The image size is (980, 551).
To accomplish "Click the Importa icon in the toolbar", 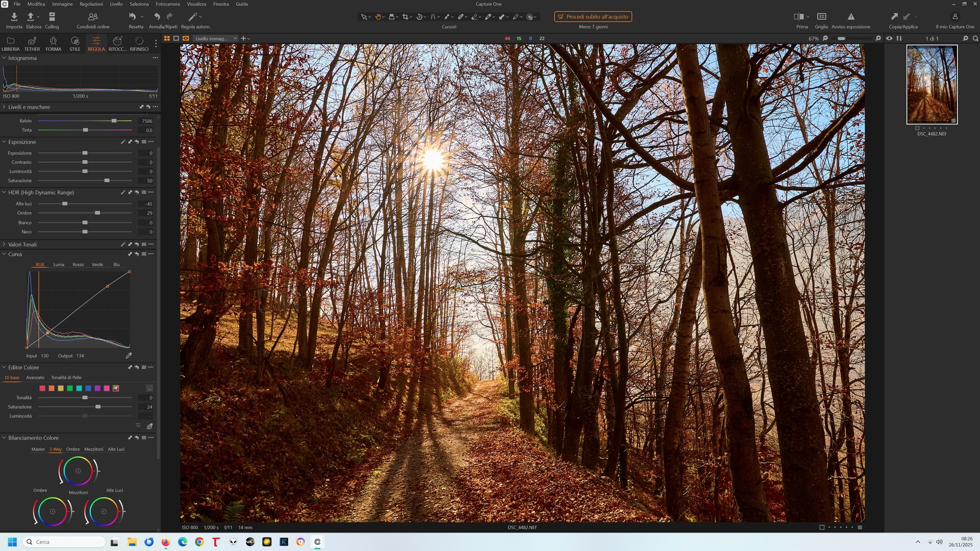I will (14, 17).
